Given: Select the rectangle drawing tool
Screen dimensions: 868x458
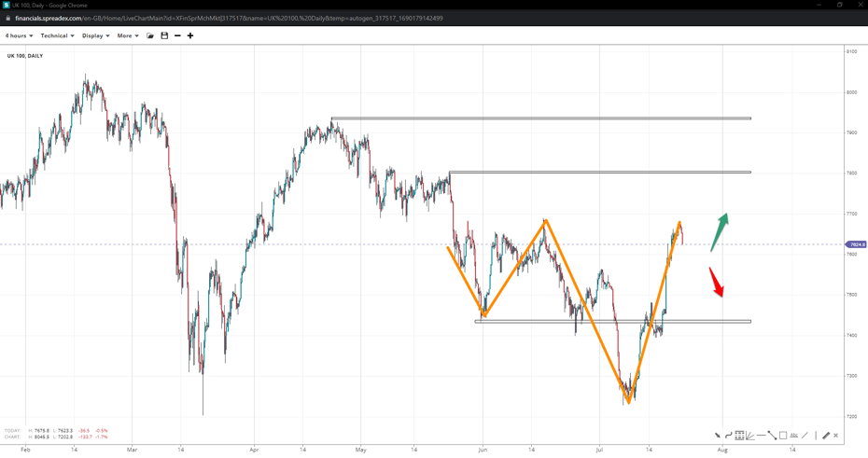Looking at the screenshot, I should (783, 436).
